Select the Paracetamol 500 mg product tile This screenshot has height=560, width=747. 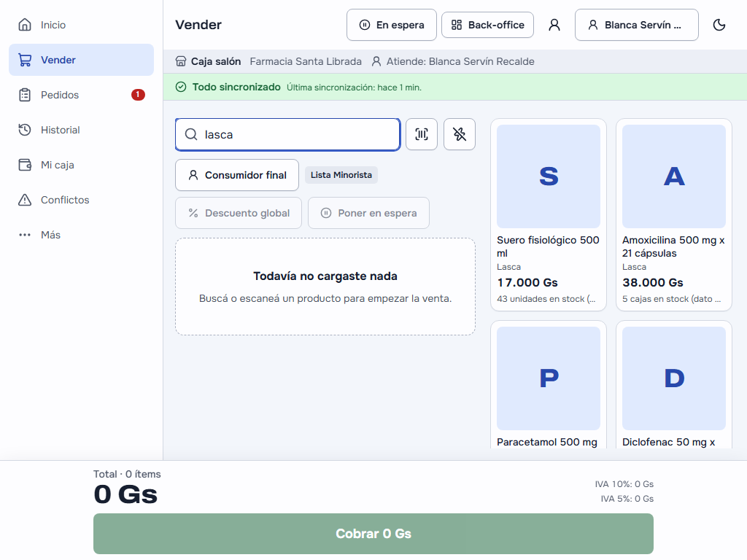click(549, 386)
